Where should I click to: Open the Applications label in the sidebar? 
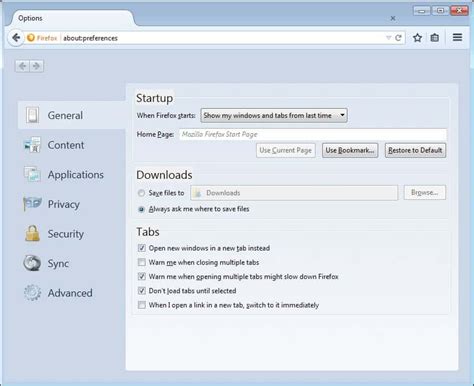(x=76, y=175)
